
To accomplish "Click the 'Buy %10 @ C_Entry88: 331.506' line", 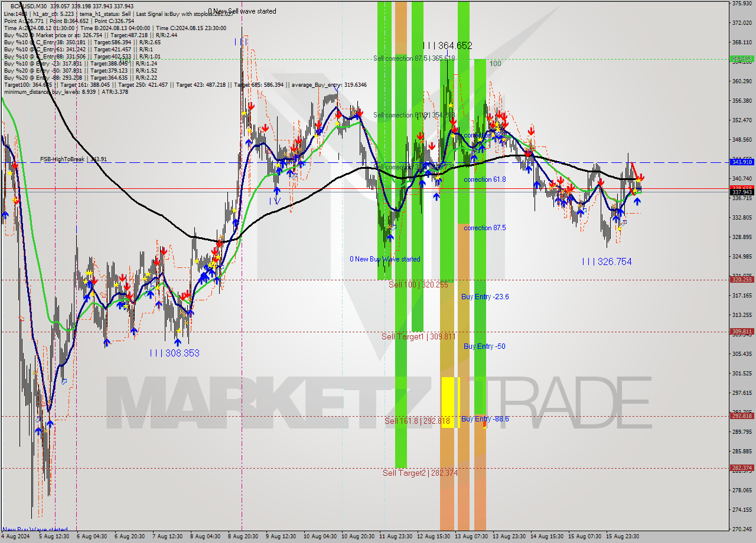I will (82, 56).
